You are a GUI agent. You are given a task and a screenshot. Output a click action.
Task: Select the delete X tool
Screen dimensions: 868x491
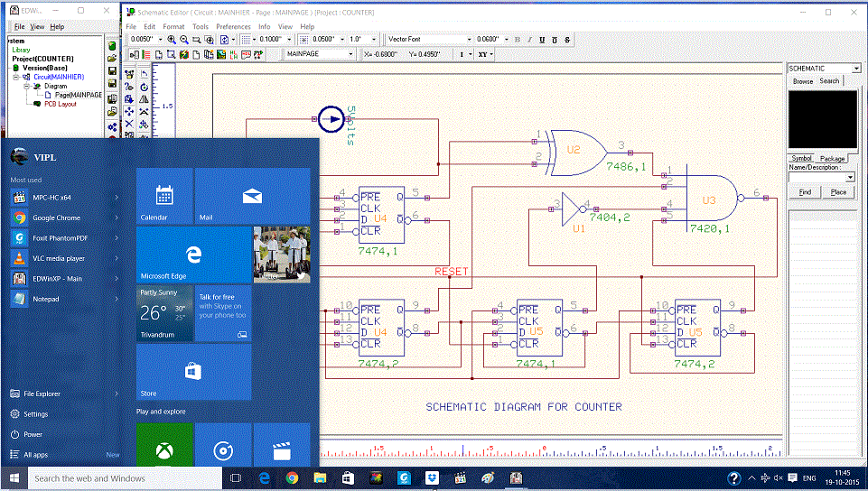click(x=129, y=125)
